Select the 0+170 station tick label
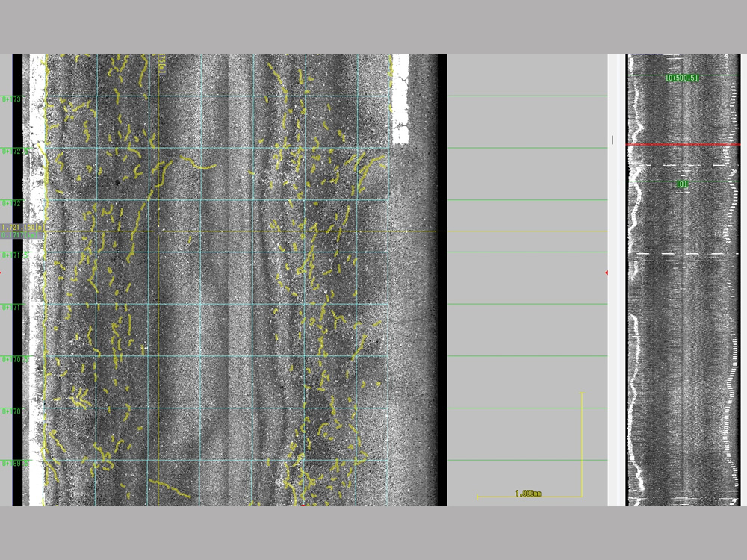The image size is (747, 560). pos(11,411)
